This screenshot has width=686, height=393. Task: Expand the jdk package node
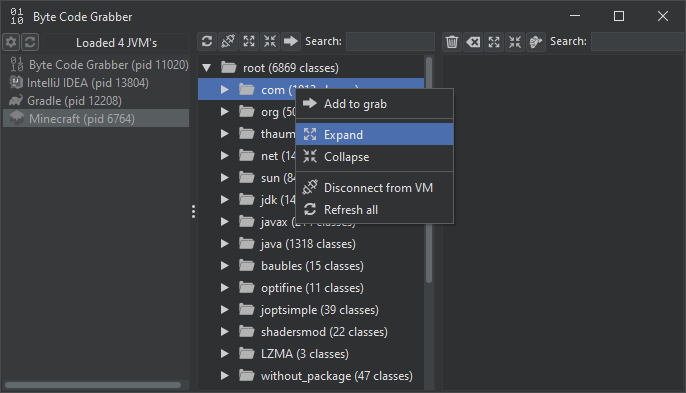pyautogui.click(x=225, y=200)
